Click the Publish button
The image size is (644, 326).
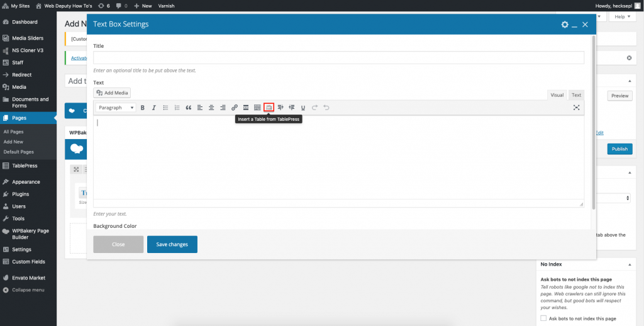[619, 149]
